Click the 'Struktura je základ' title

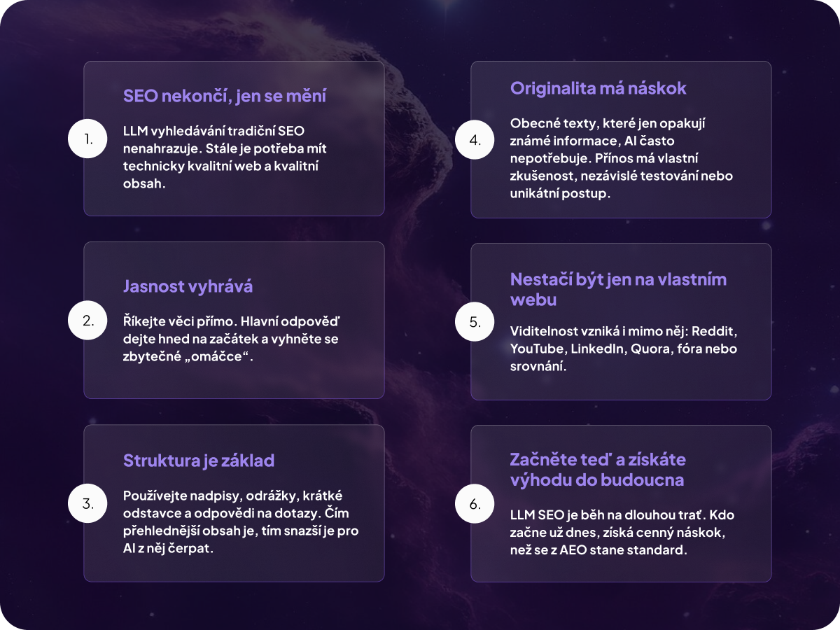(199, 460)
